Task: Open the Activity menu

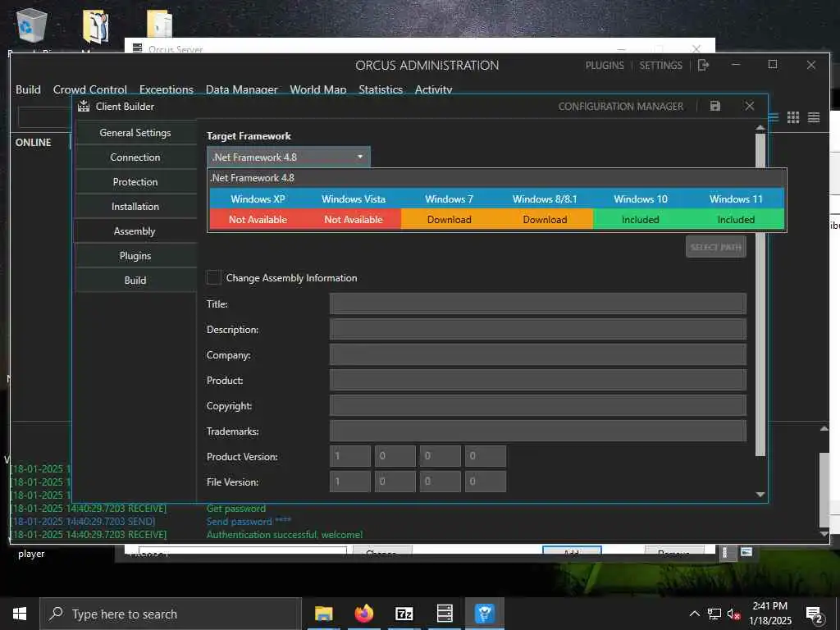Action: (433, 89)
